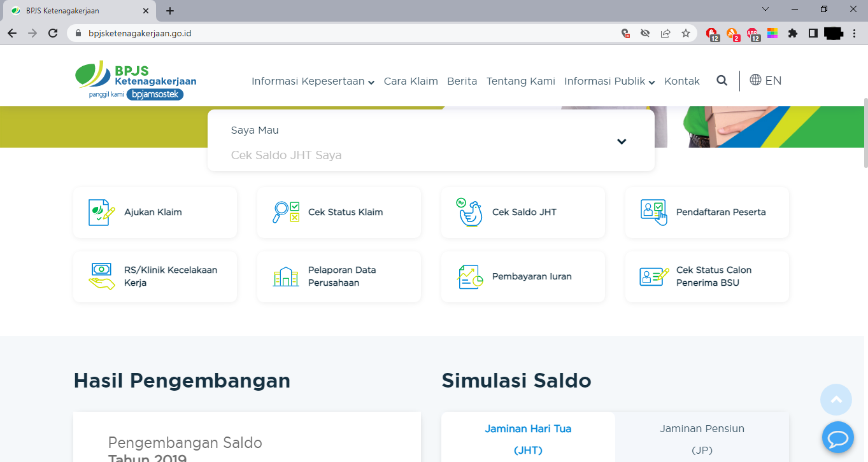Click the Hasil Pengembangan heading
Screen dimensions: 868x462
click(x=182, y=381)
